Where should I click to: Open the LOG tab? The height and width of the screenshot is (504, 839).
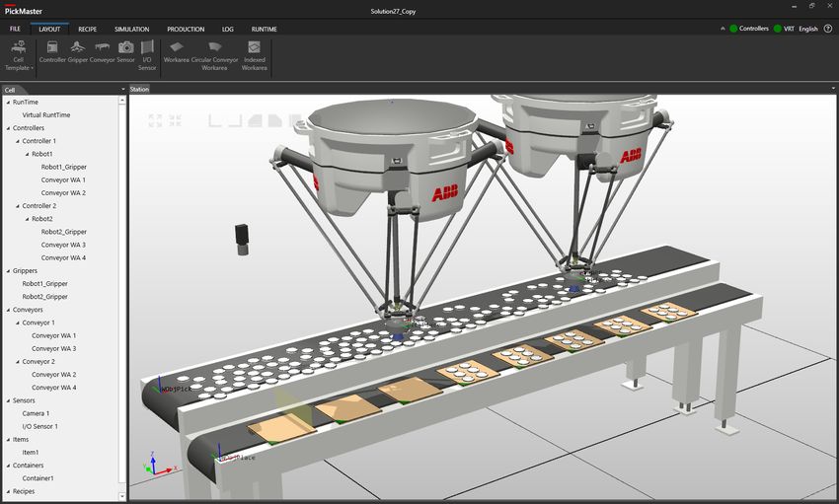pos(227,29)
